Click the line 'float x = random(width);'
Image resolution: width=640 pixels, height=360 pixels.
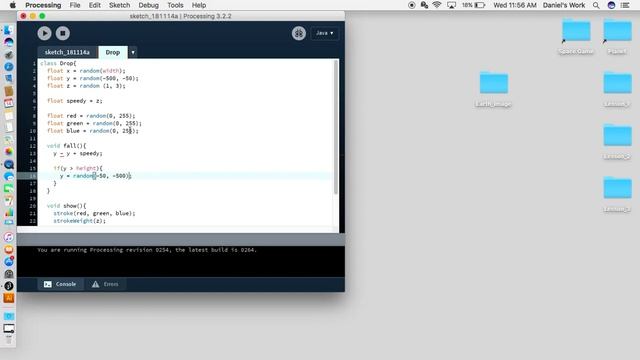[86, 71]
